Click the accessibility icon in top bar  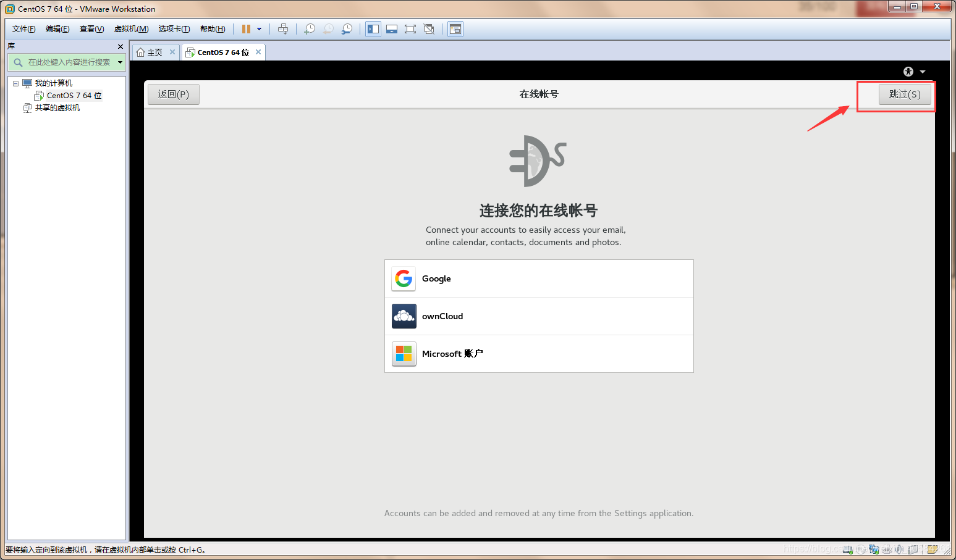908,72
